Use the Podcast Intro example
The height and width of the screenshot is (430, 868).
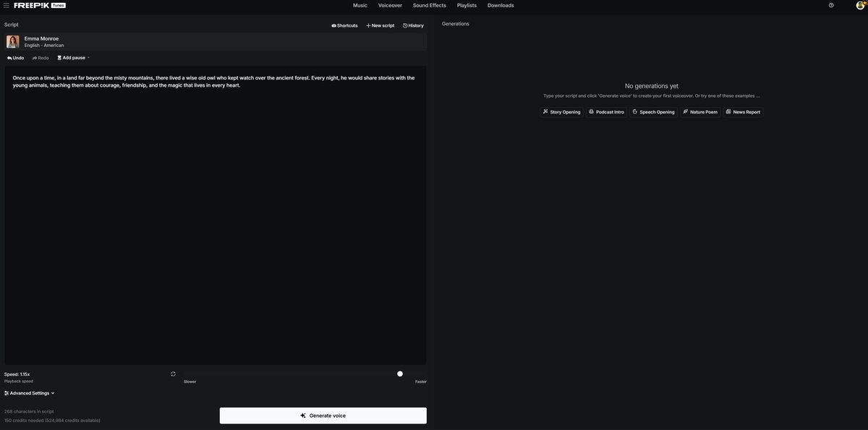point(606,112)
